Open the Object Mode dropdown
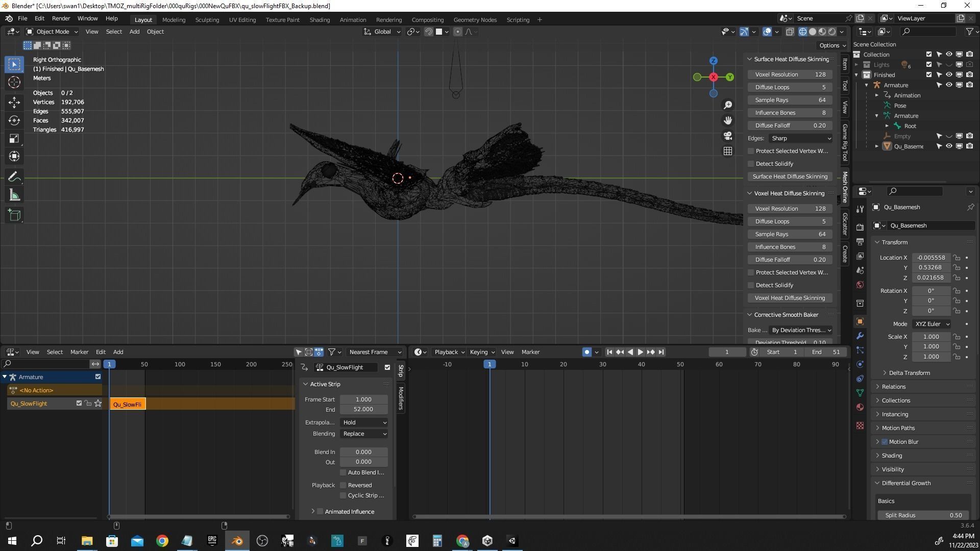Image resolution: width=980 pixels, height=551 pixels. [x=52, y=32]
